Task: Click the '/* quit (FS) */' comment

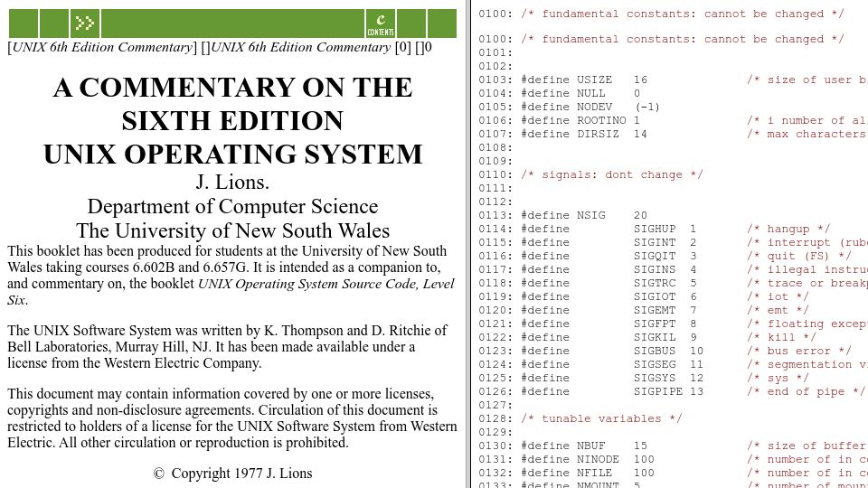Action: (x=798, y=256)
